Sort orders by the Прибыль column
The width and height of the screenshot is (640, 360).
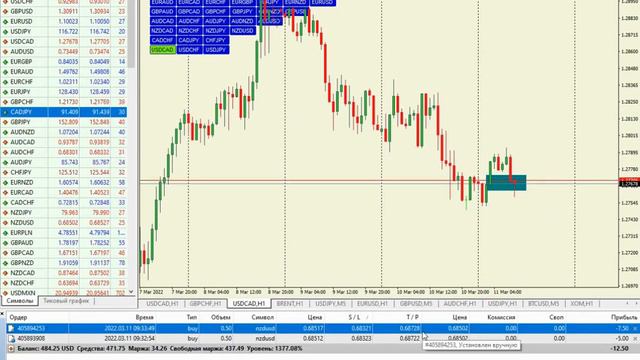[624, 317]
